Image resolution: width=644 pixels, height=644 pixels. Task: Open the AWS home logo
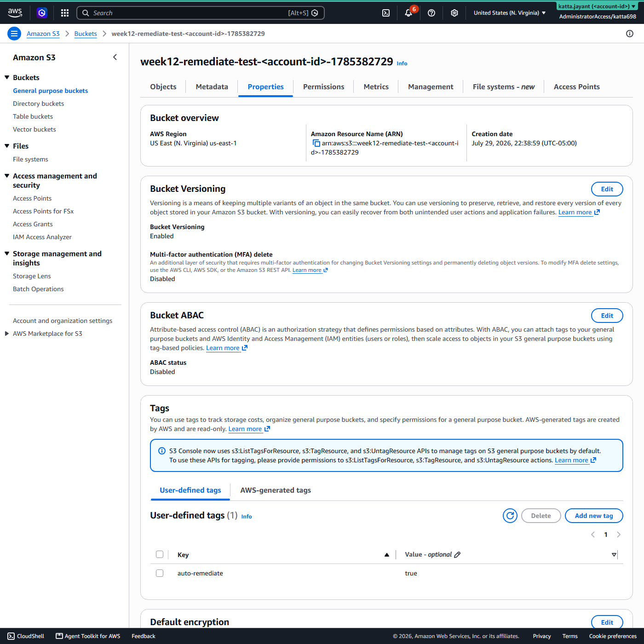click(15, 13)
